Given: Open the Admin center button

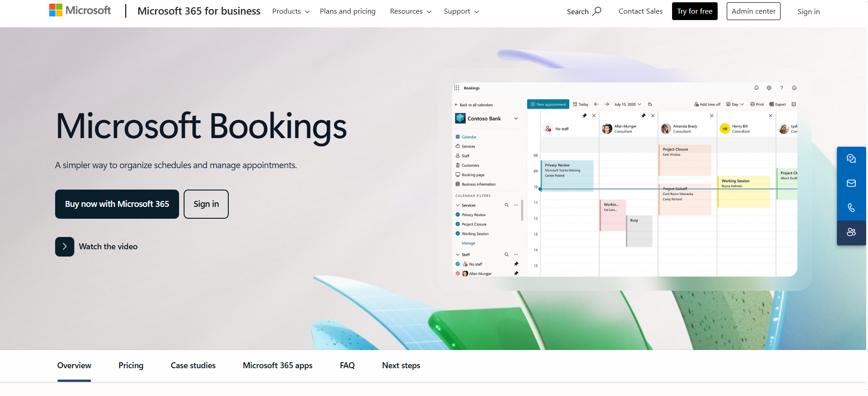Looking at the screenshot, I should 754,11.
